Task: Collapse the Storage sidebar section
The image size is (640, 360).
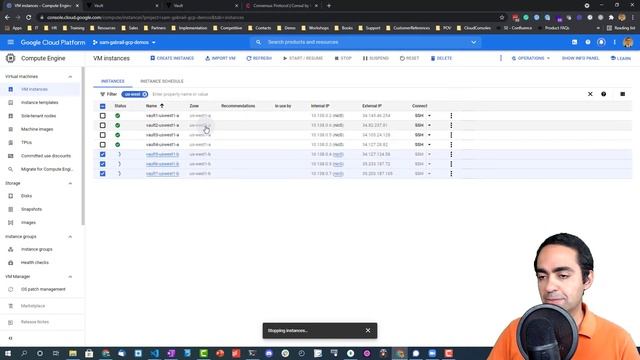Action: tap(70, 183)
